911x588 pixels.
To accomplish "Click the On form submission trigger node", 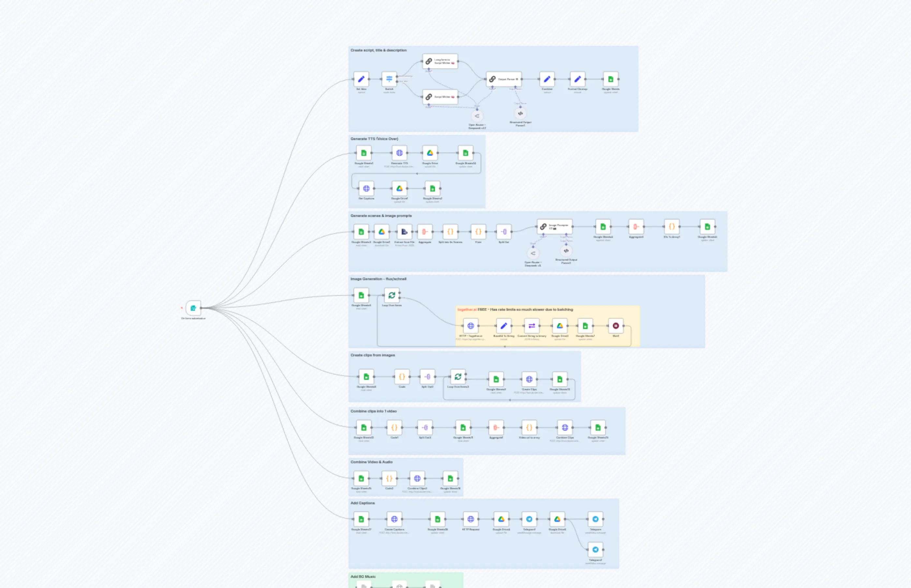I will click(193, 308).
